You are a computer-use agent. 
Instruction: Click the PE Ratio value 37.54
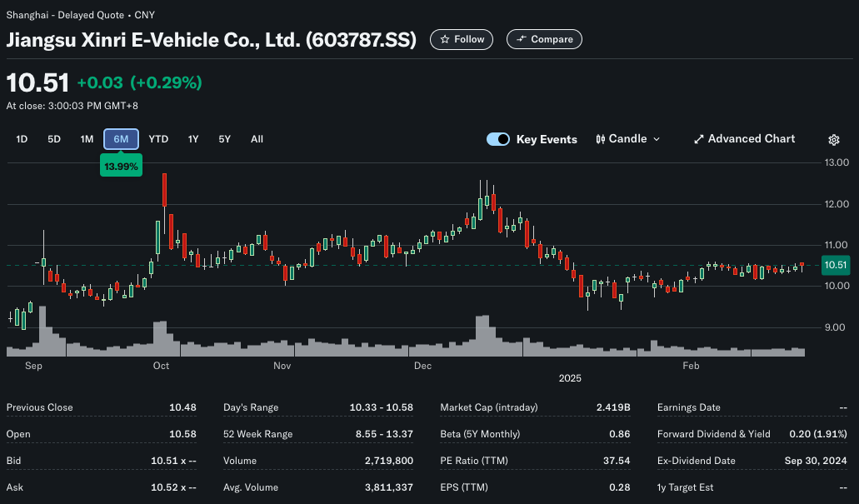(x=617, y=461)
